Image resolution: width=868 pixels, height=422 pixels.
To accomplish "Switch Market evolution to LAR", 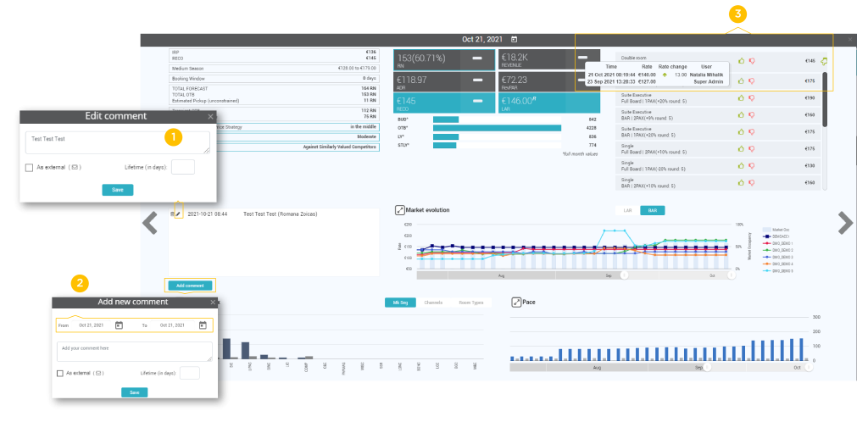I will 628,210.
